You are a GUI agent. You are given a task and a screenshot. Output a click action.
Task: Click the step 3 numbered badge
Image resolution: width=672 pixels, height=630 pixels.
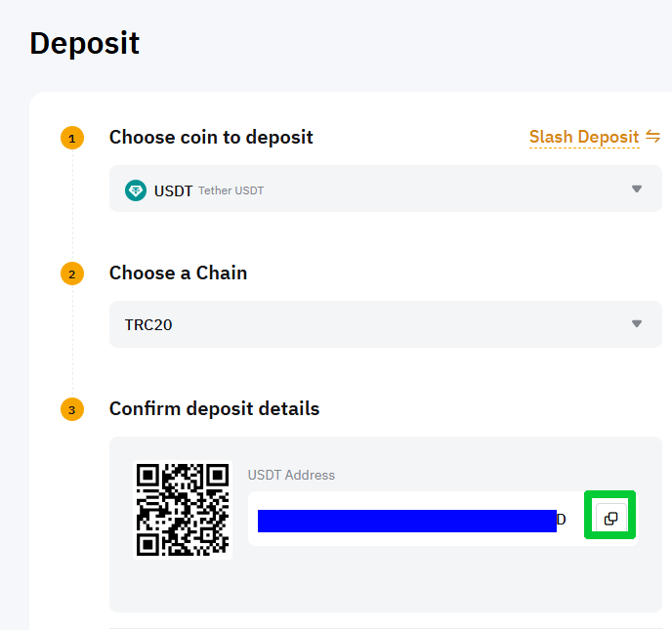coord(72,409)
